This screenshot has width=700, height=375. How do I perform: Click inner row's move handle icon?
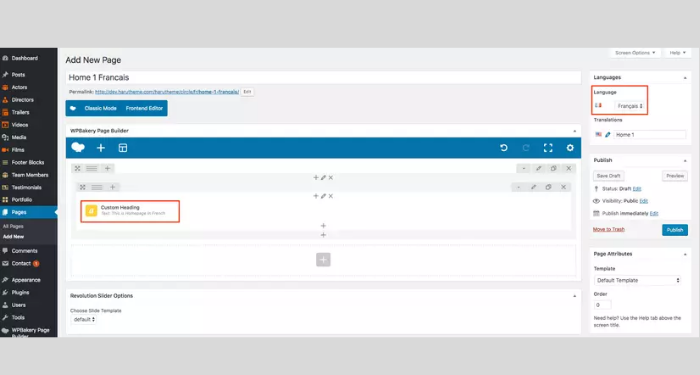[83, 187]
